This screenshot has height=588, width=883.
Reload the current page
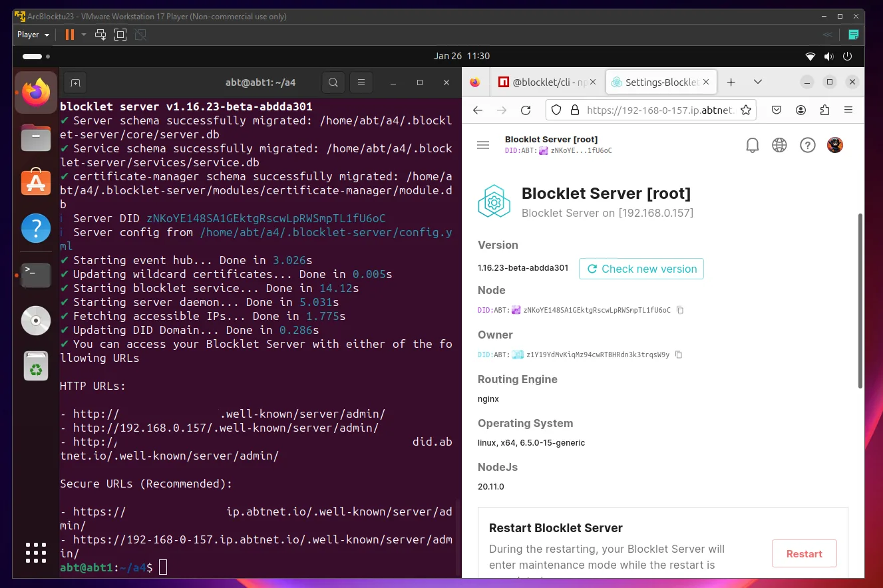pyautogui.click(x=526, y=110)
